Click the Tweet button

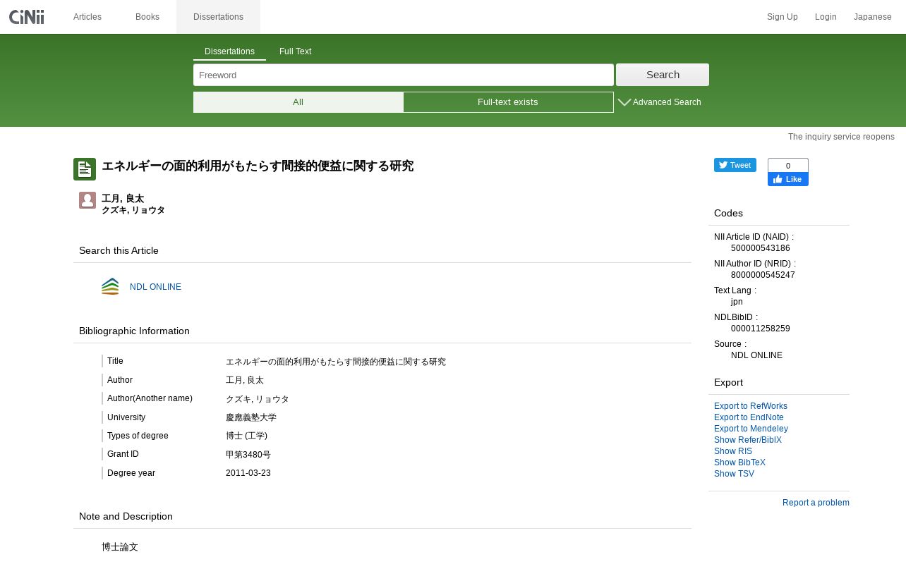coord(735,165)
